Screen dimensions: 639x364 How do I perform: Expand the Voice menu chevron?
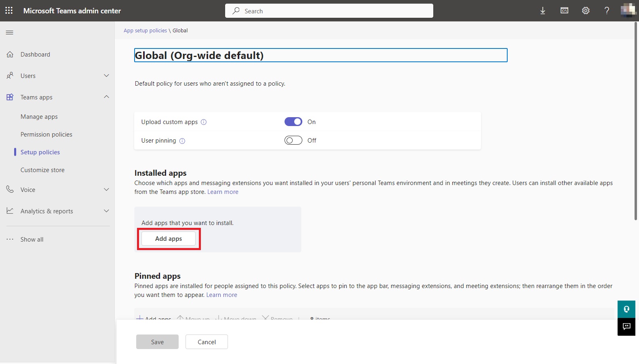click(x=106, y=189)
